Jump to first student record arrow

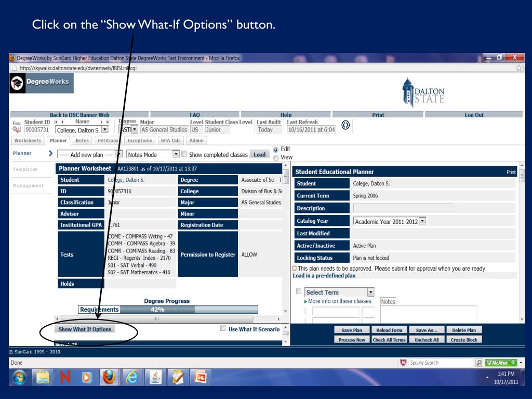pyautogui.click(x=56, y=122)
